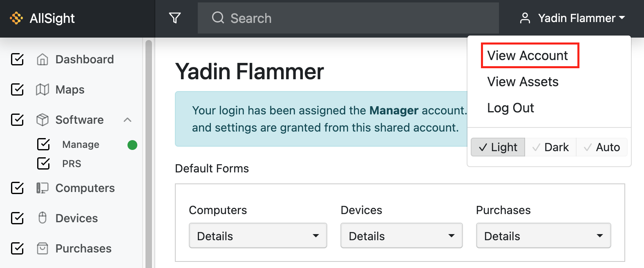Open the Purchases bag icon

(x=42, y=248)
